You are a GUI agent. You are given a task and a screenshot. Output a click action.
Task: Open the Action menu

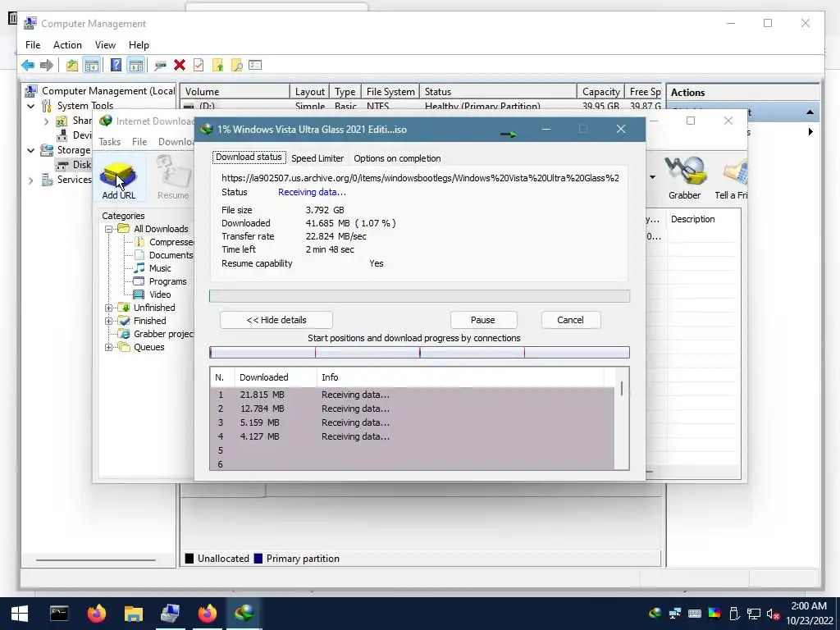tap(67, 45)
